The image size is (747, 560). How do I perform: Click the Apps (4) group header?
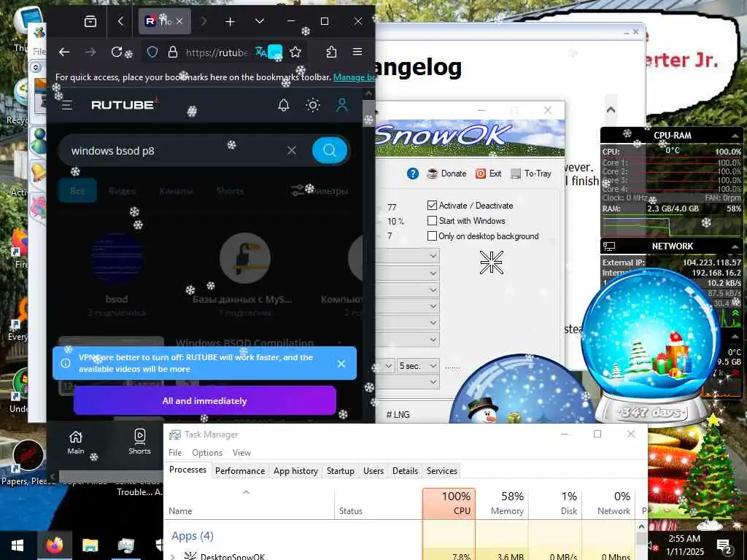(193, 536)
